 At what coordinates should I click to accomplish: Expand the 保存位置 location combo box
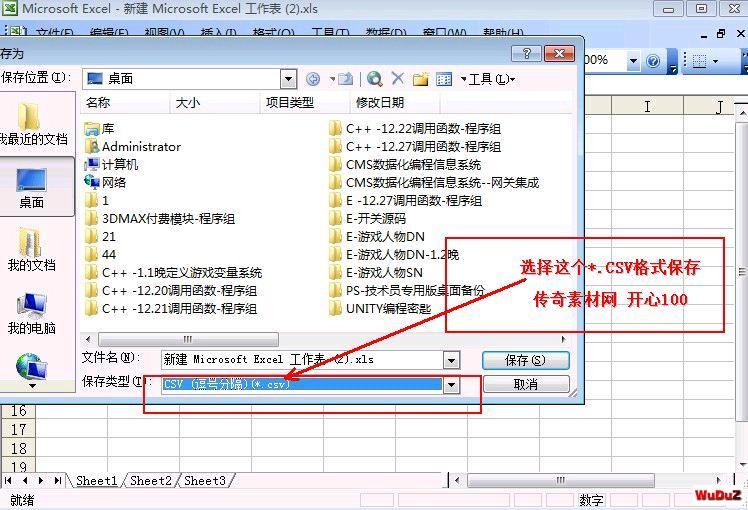point(288,79)
